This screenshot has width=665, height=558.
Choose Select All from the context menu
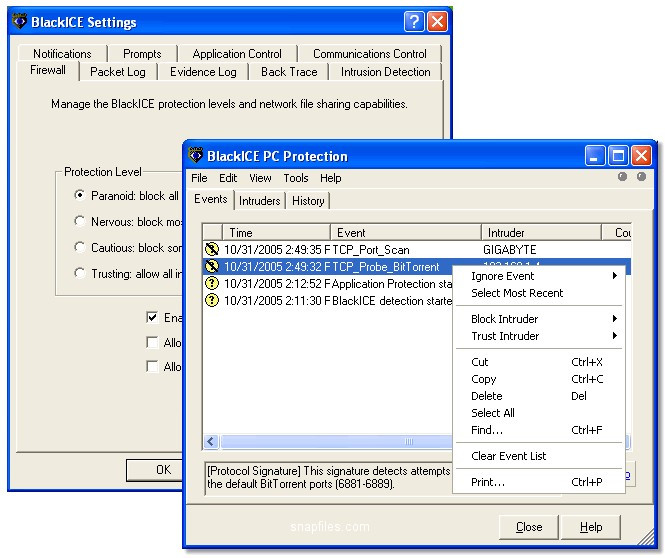[539, 413]
